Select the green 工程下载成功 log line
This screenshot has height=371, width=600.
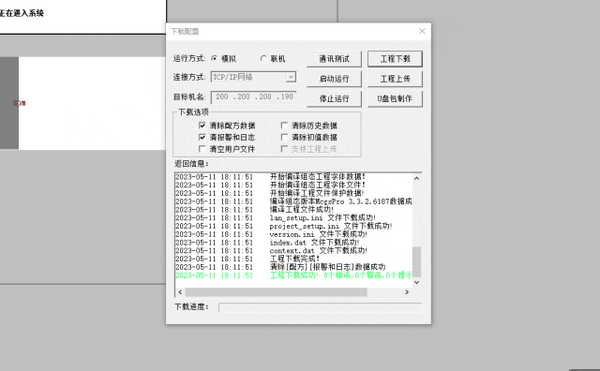(x=293, y=275)
